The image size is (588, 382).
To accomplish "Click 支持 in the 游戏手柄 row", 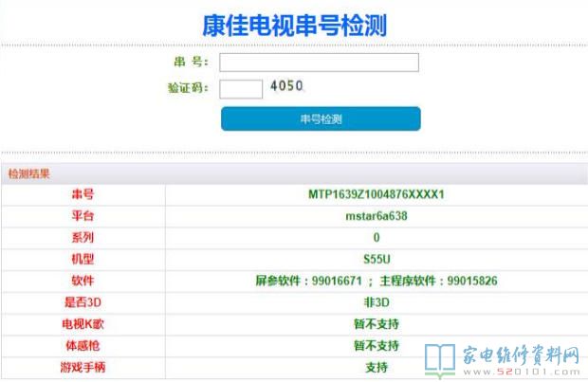I will (x=377, y=367).
